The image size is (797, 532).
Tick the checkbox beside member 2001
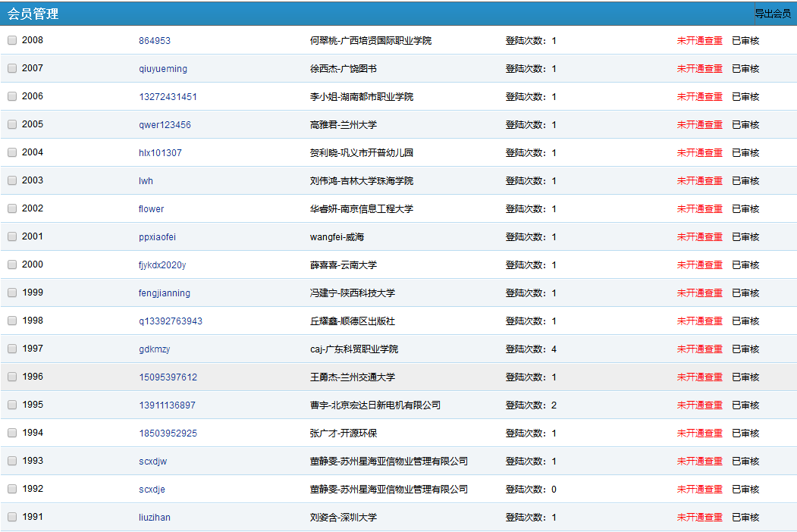point(12,236)
